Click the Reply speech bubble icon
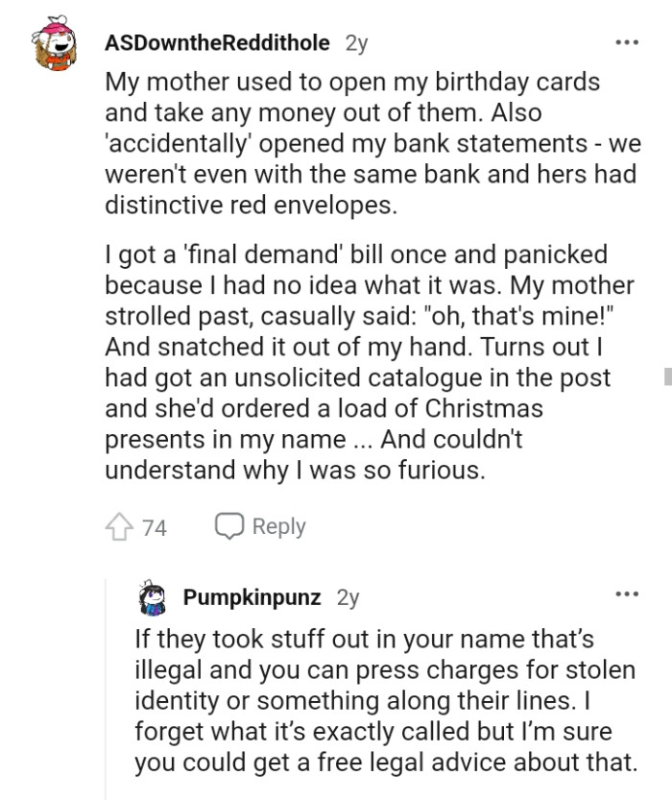 (x=231, y=526)
